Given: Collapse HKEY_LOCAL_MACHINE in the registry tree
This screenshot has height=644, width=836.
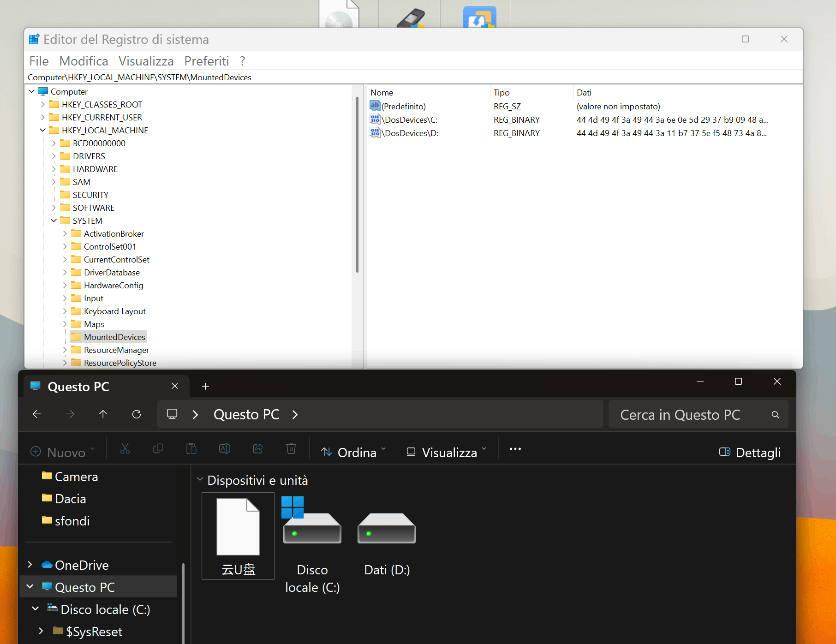Looking at the screenshot, I should coord(43,131).
